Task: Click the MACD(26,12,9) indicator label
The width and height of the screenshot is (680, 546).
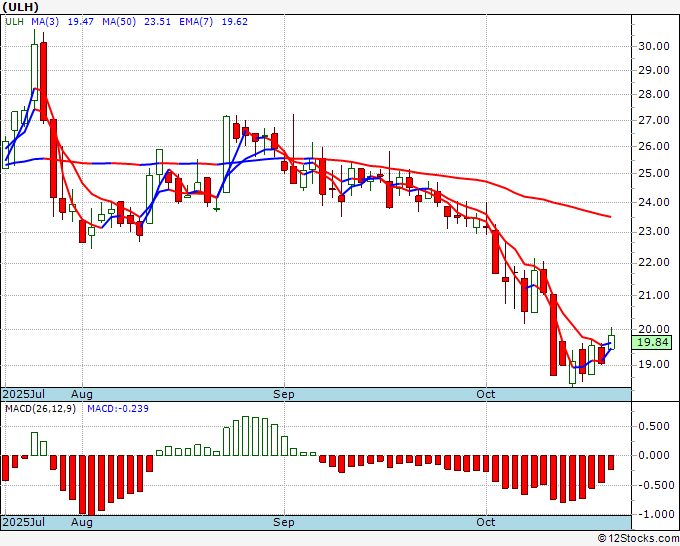Action: coord(40,409)
